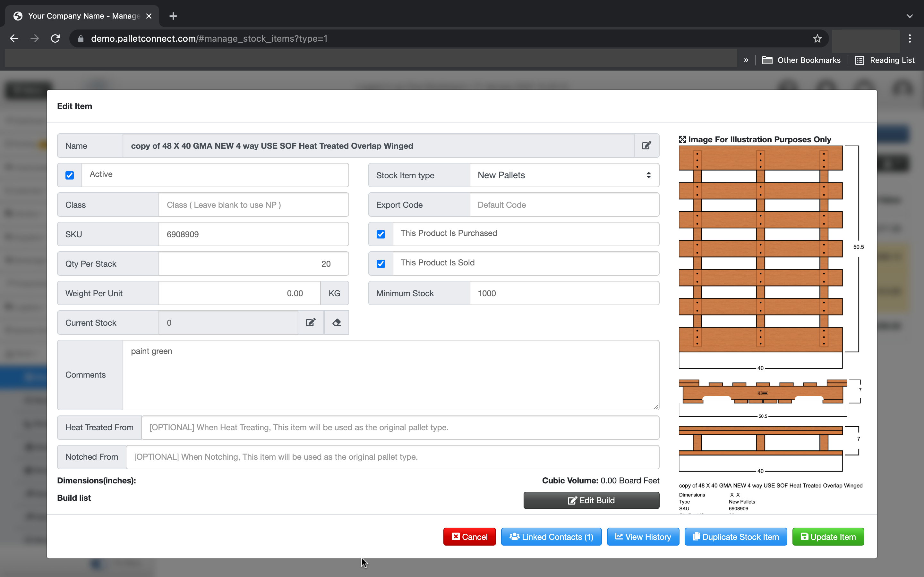This screenshot has height=577, width=924.
Task: Uncheck the Active checkbox
Action: click(x=70, y=175)
